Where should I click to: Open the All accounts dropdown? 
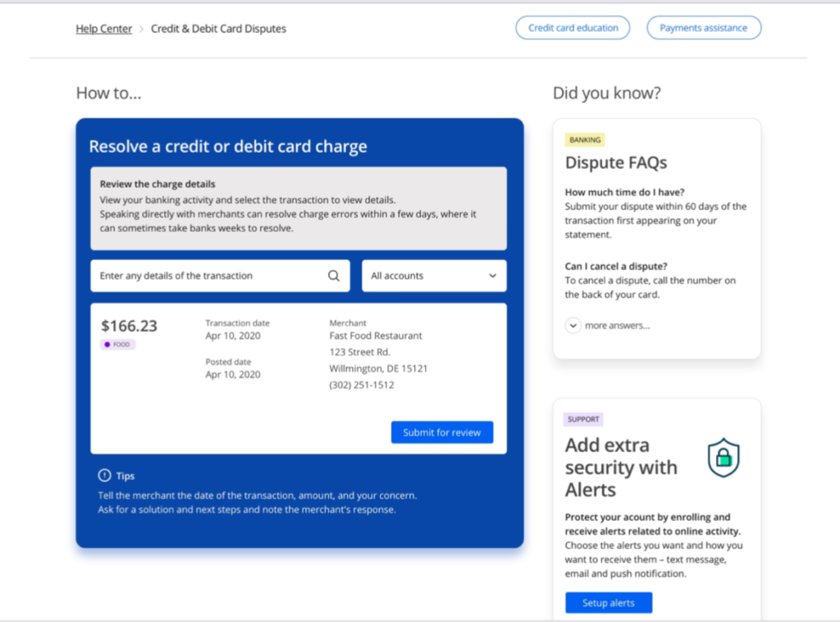click(x=433, y=276)
